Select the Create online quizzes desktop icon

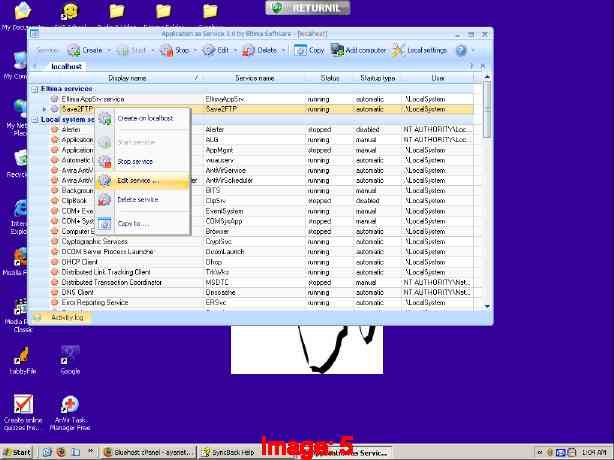coord(23,412)
